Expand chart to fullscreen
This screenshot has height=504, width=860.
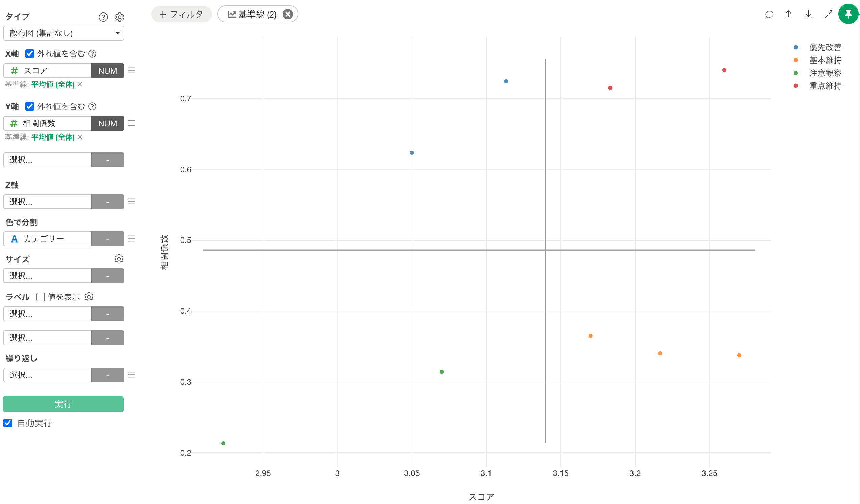click(828, 14)
